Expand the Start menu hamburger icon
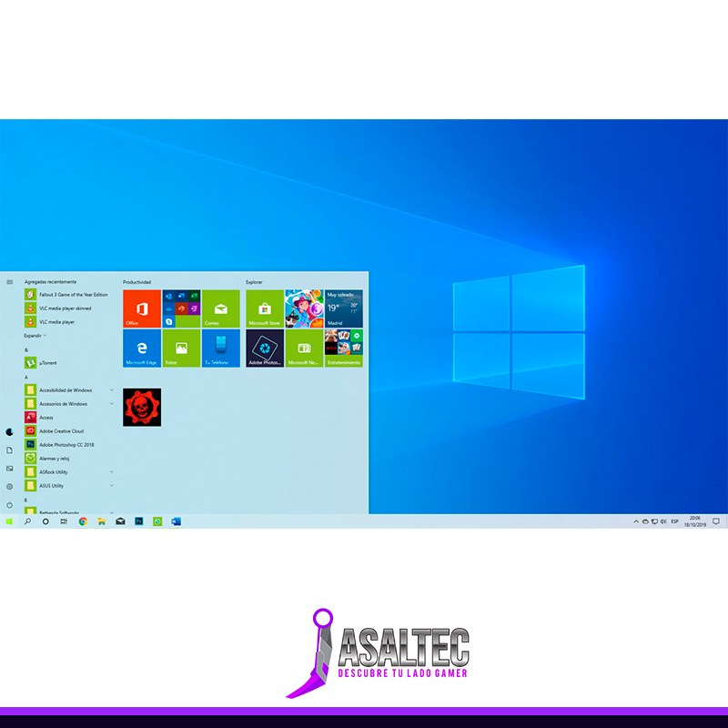This screenshot has width=728, height=728. pos(9,282)
